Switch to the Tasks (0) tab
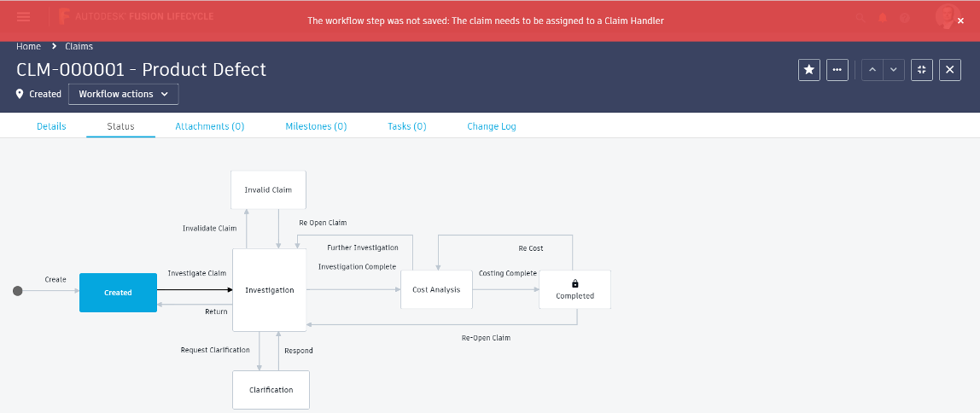 [x=407, y=126]
